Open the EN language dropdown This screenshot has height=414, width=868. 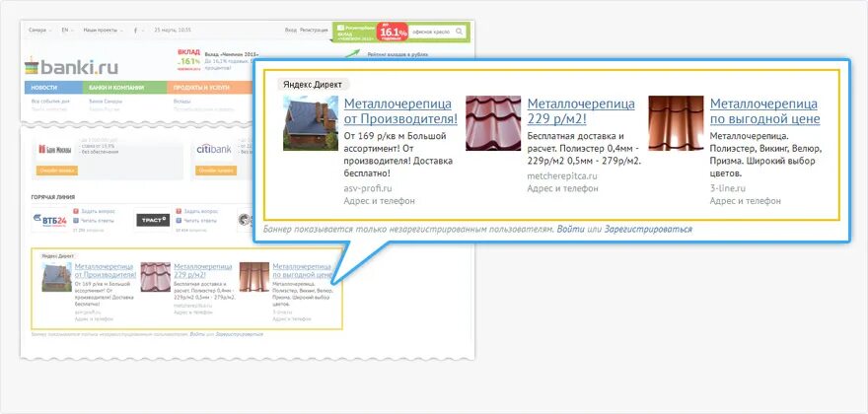(67, 30)
